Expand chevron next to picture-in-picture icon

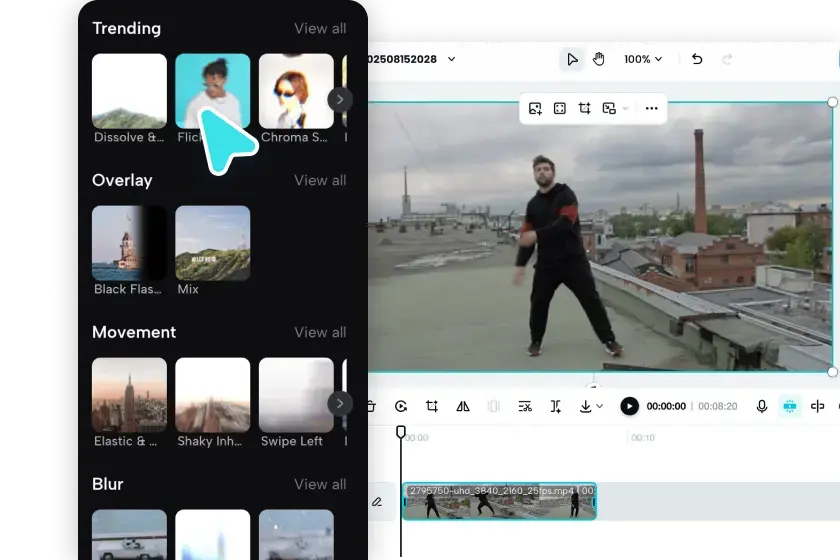tap(625, 109)
